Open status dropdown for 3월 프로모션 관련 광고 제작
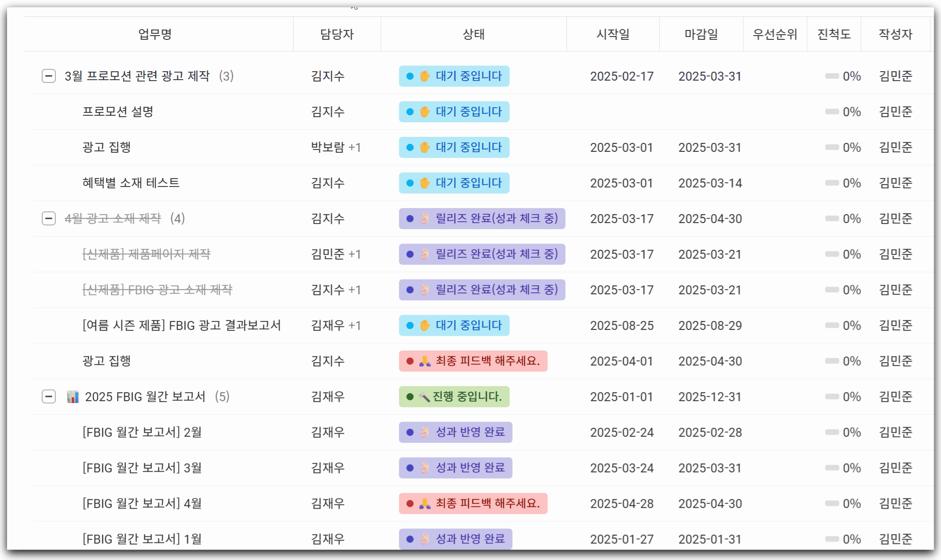 coord(454,76)
